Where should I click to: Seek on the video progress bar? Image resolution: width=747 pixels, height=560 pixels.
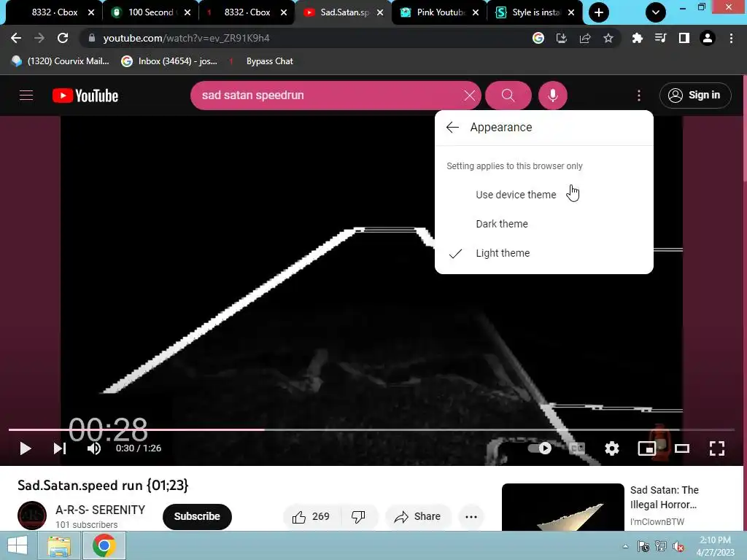[x=371, y=429]
